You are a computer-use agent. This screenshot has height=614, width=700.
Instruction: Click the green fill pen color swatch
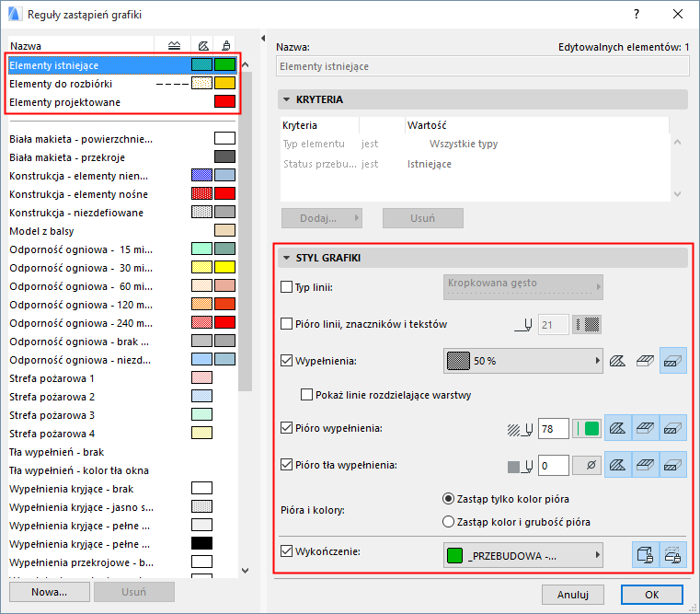pos(587,429)
